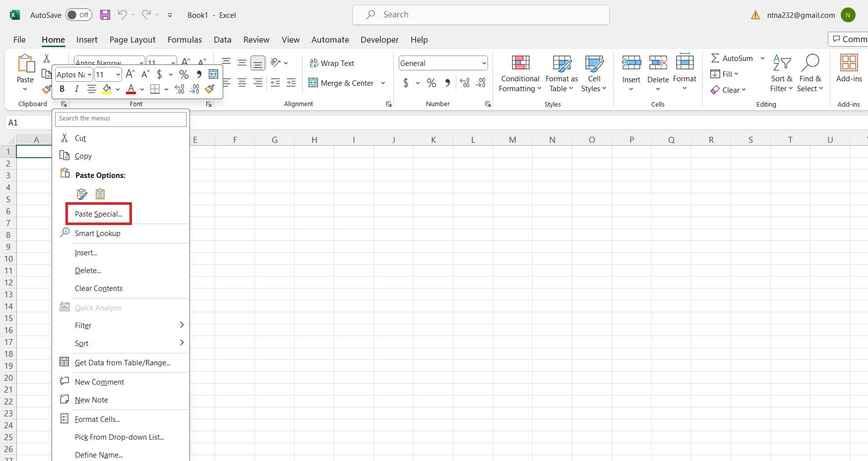Switch to the Formulas ribbon tab

tap(185, 40)
